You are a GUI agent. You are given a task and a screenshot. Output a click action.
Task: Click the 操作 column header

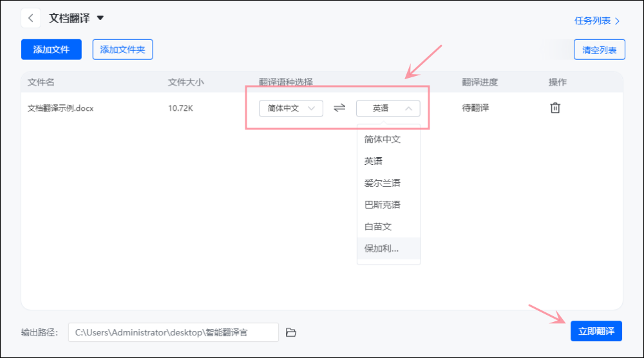[558, 82]
